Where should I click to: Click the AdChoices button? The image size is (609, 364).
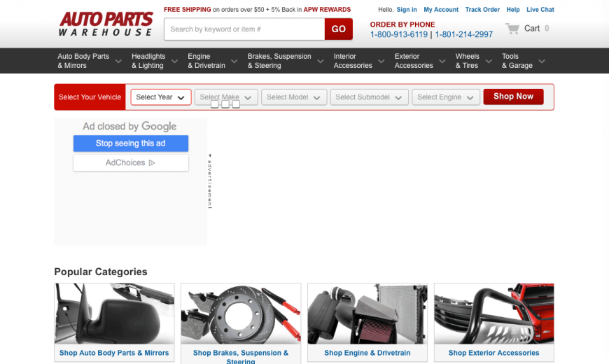coord(131,163)
